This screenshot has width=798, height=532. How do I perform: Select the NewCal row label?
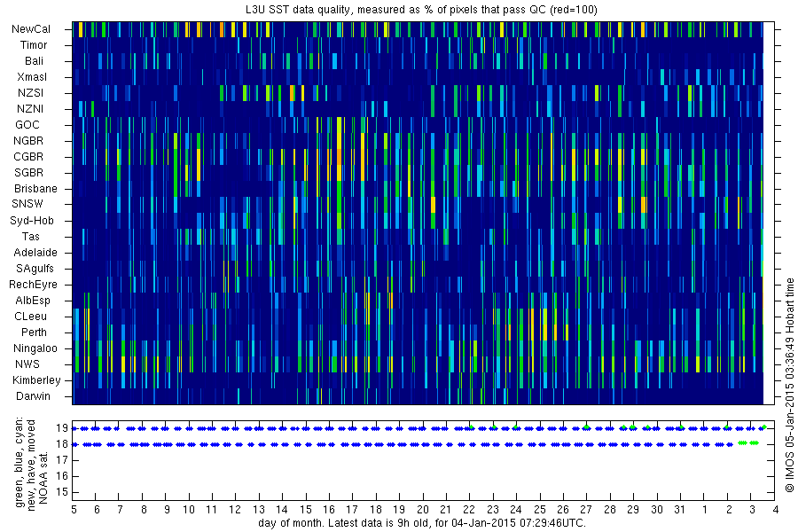click(x=31, y=29)
